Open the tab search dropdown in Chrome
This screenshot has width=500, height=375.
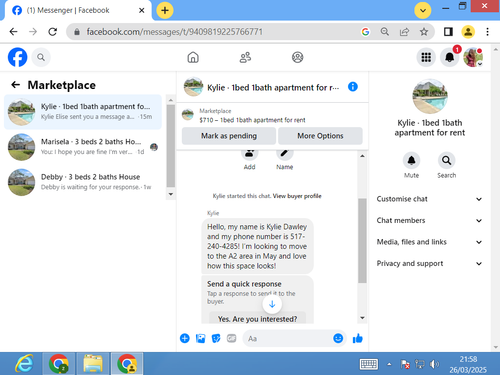[x=423, y=10]
